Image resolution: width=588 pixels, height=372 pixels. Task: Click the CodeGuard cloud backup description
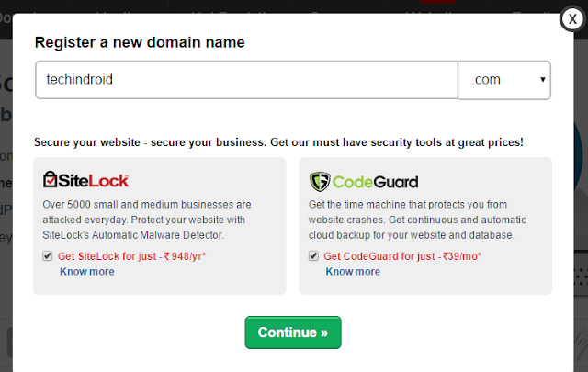417,220
